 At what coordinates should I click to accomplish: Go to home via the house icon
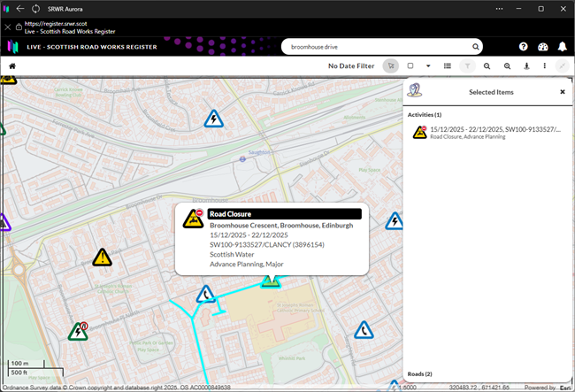12,66
